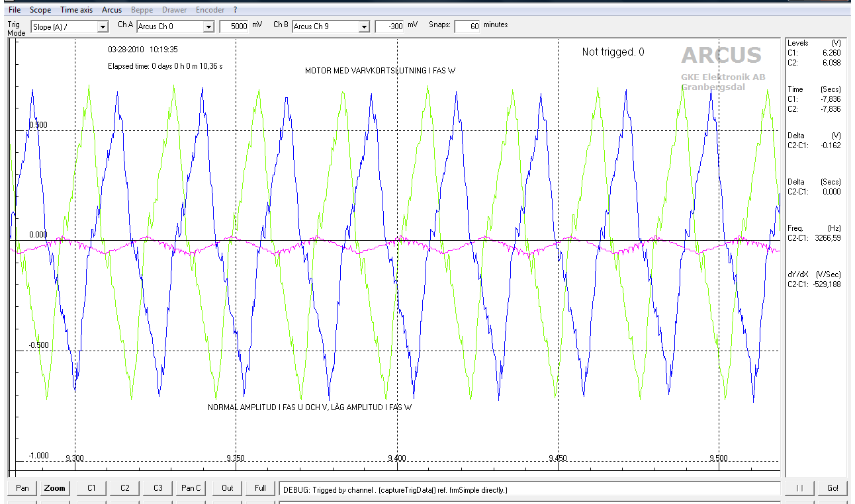Click the DEBUG status message text
The height and width of the screenshot is (504, 855).
point(395,489)
